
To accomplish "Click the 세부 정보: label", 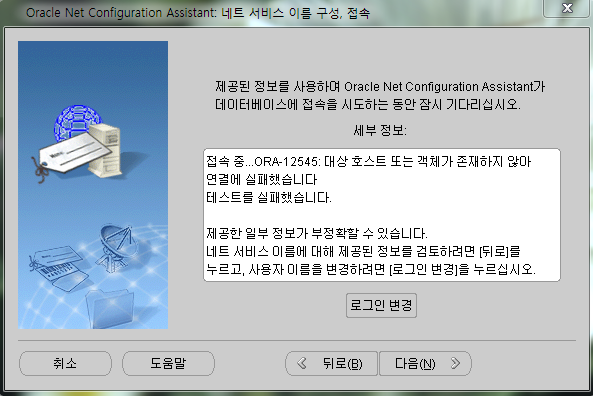I will pos(380,130).
